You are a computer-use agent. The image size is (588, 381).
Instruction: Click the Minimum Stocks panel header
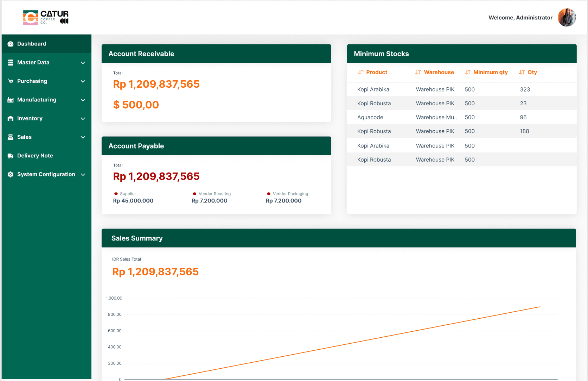tap(462, 54)
